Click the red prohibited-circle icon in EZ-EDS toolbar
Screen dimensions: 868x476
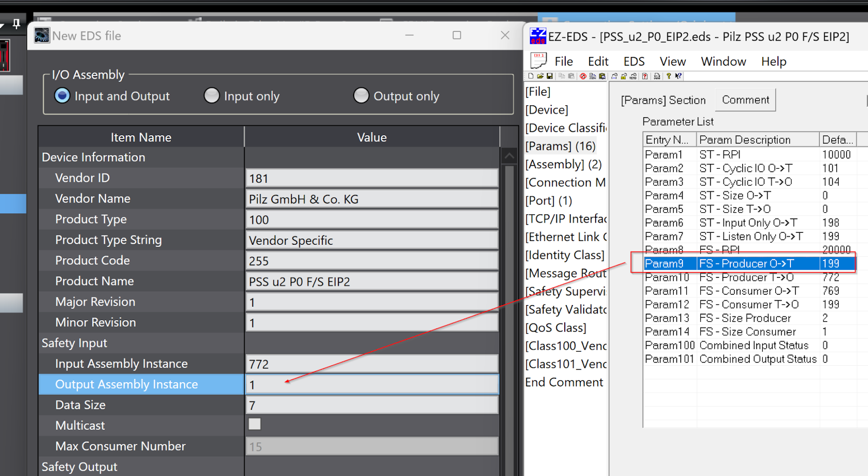tap(583, 76)
